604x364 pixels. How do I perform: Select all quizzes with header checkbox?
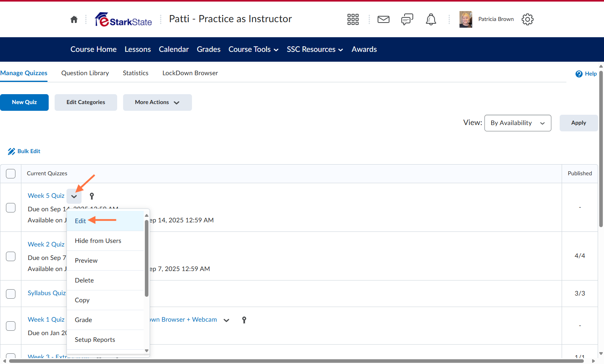11,174
